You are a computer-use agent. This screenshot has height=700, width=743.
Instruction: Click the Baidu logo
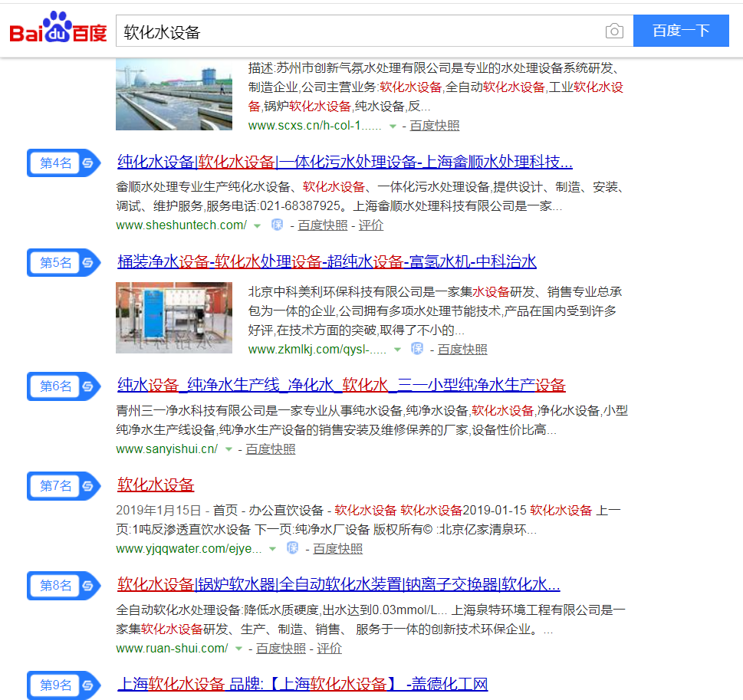click(58, 28)
